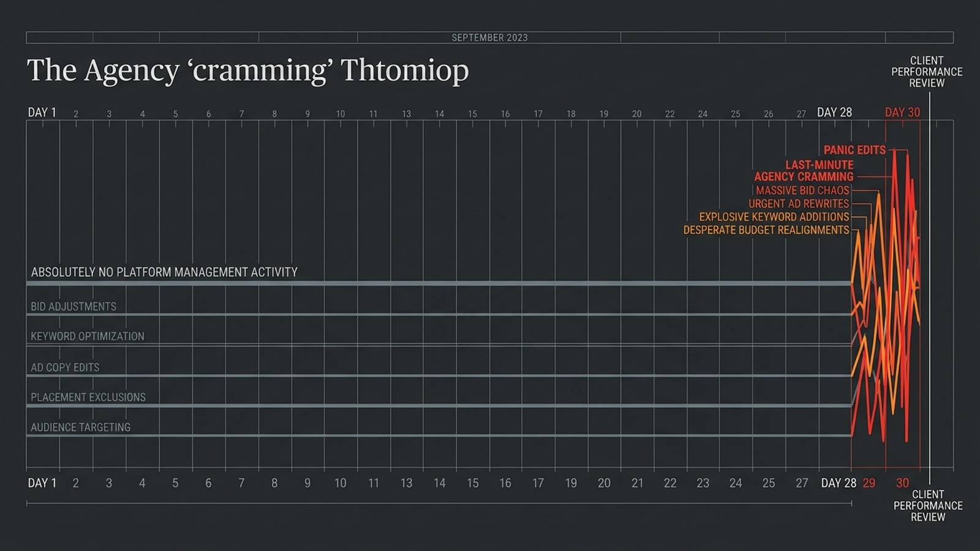The height and width of the screenshot is (551, 980).
Task: Click day '24' on the upper axis
Action: [703, 114]
